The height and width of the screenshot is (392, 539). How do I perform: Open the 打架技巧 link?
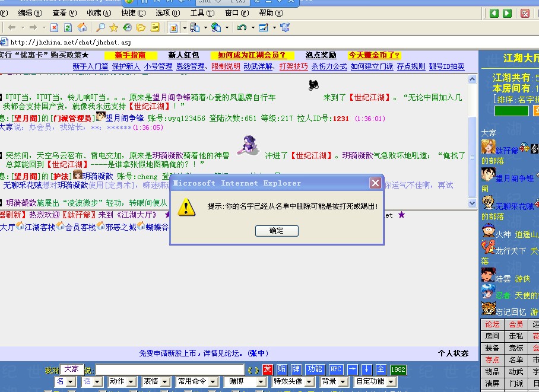293,66
